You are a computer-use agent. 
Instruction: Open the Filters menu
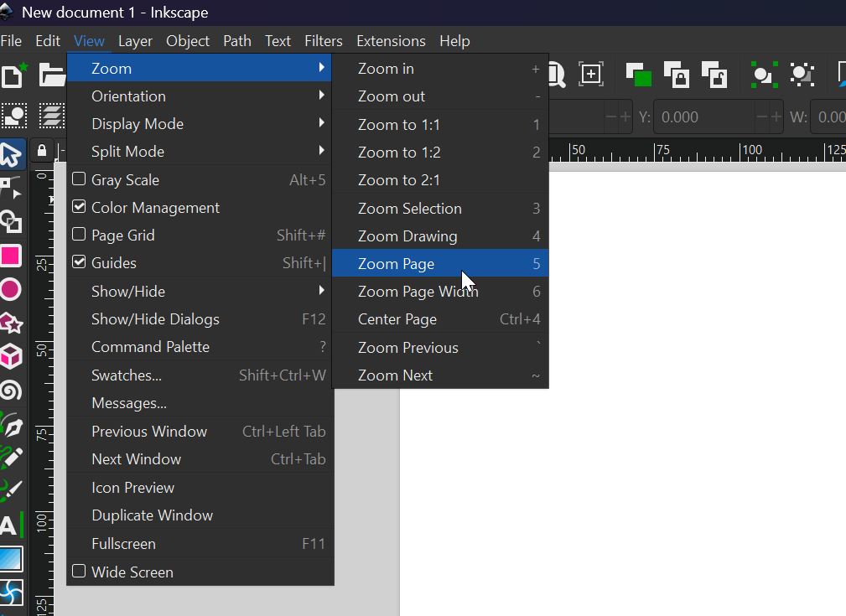324,41
